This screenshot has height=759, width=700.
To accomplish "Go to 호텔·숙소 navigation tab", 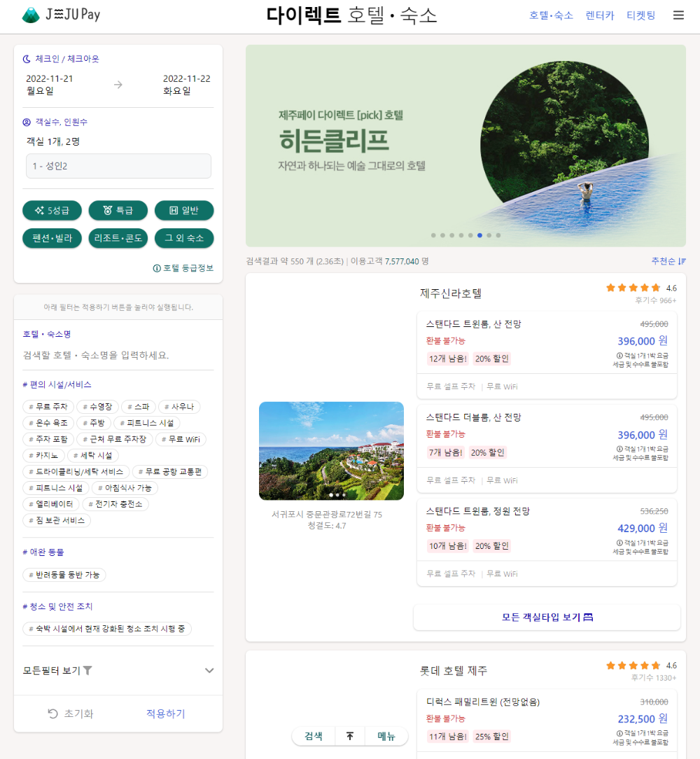I will (551, 15).
